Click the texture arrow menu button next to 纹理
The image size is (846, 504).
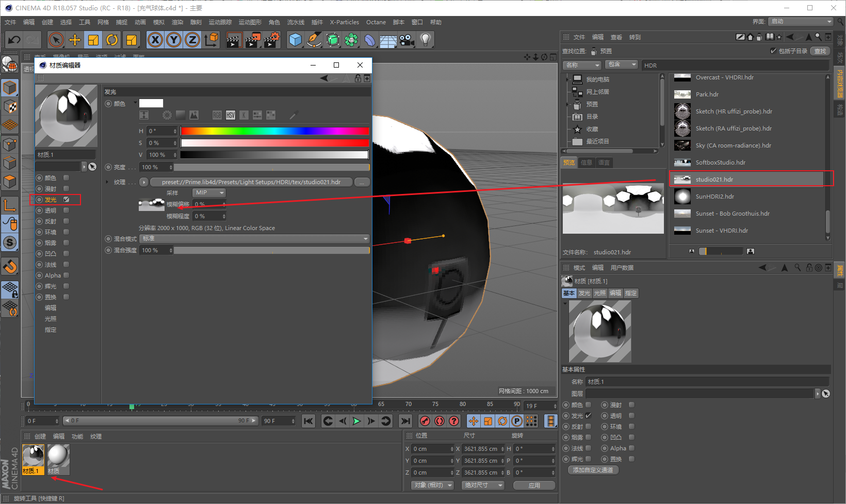pyautogui.click(x=144, y=182)
